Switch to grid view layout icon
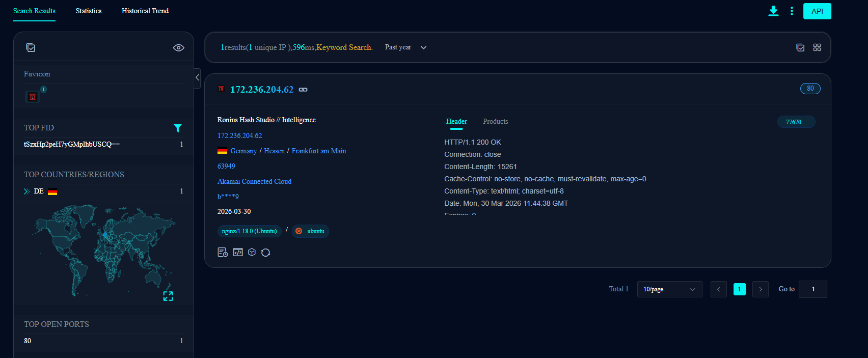The image size is (868, 358). pos(817,47)
